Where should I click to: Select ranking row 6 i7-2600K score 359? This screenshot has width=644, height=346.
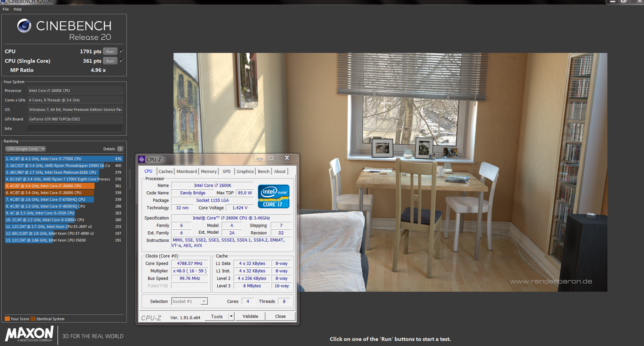coord(64,193)
